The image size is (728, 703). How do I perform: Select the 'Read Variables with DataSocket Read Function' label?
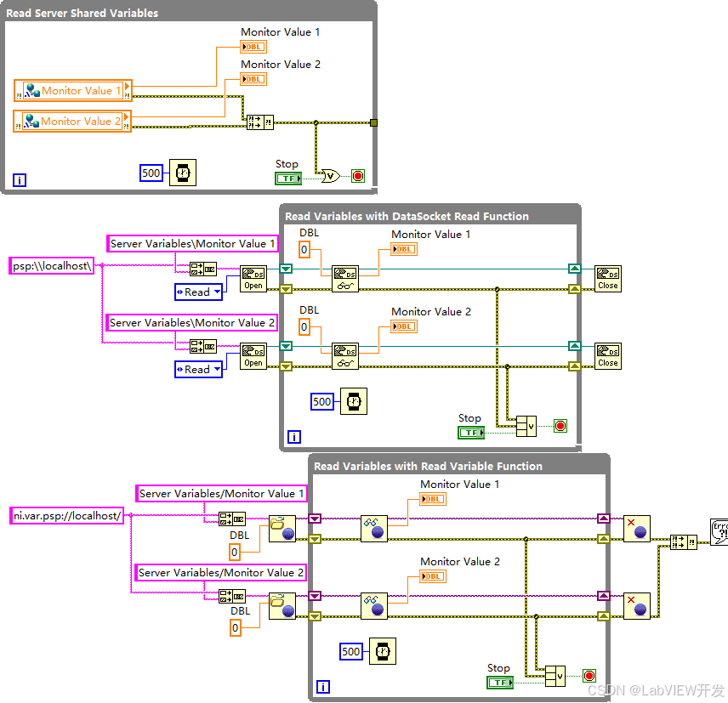pyautogui.click(x=407, y=216)
